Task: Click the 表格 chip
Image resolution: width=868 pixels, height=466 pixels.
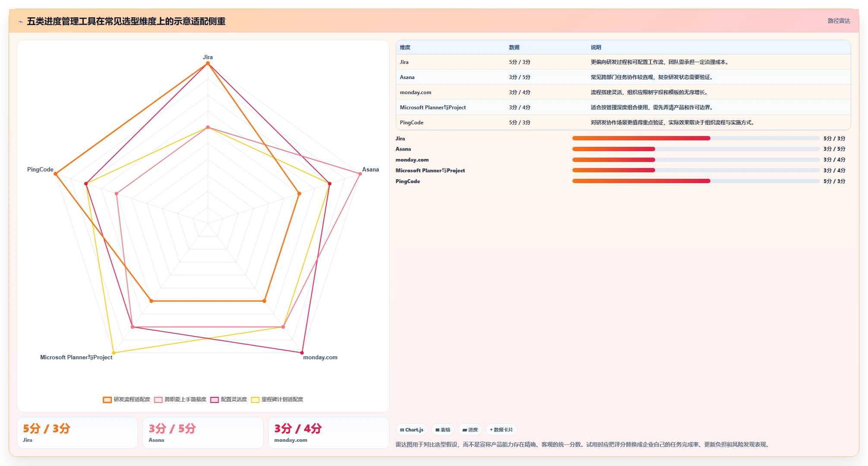Action: coord(443,430)
